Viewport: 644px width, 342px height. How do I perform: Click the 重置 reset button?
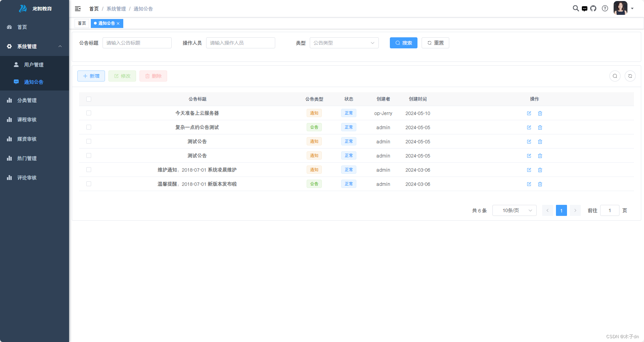(435, 43)
